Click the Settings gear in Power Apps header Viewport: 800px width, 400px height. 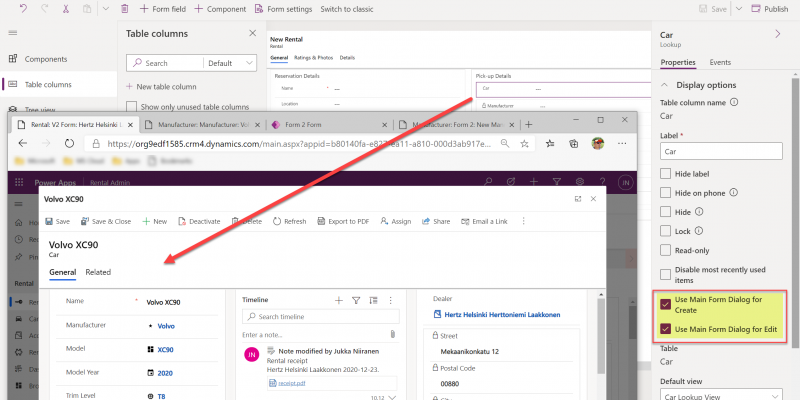[x=580, y=182]
